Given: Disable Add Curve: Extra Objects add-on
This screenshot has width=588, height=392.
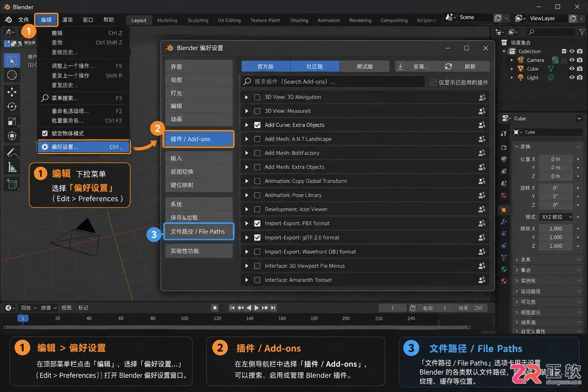Looking at the screenshot, I should click(257, 125).
